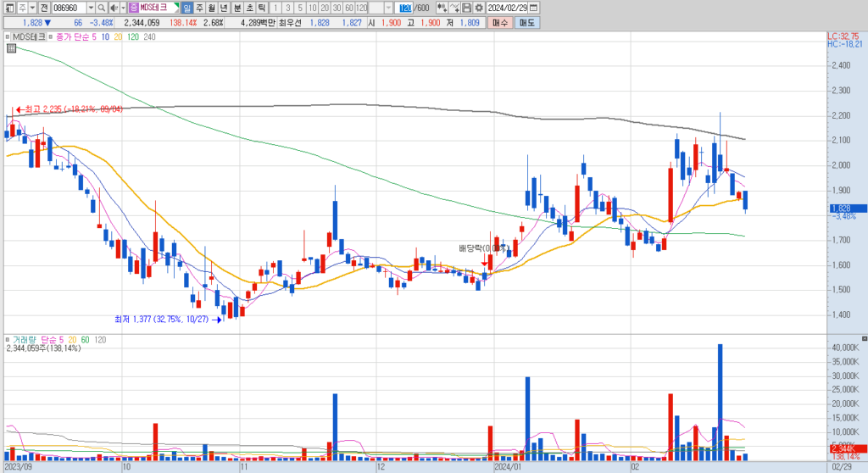Click the 최우선 best quote label
The height and width of the screenshot is (473, 868).
pyautogui.click(x=288, y=23)
